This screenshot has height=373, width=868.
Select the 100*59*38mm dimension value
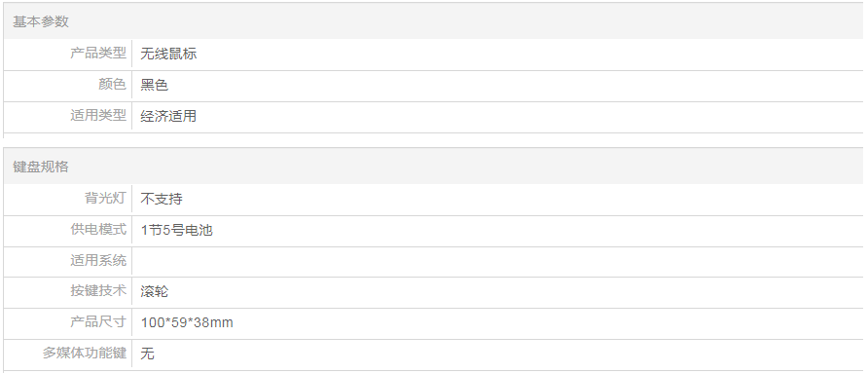tap(187, 322)
